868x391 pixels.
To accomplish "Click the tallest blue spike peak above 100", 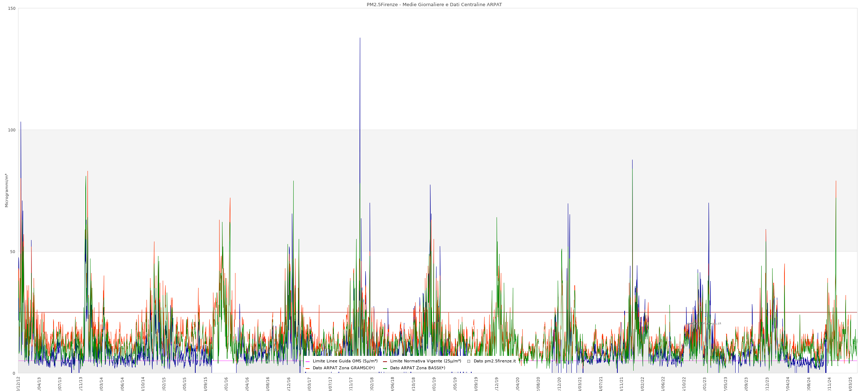I will (x=360, y=38).
